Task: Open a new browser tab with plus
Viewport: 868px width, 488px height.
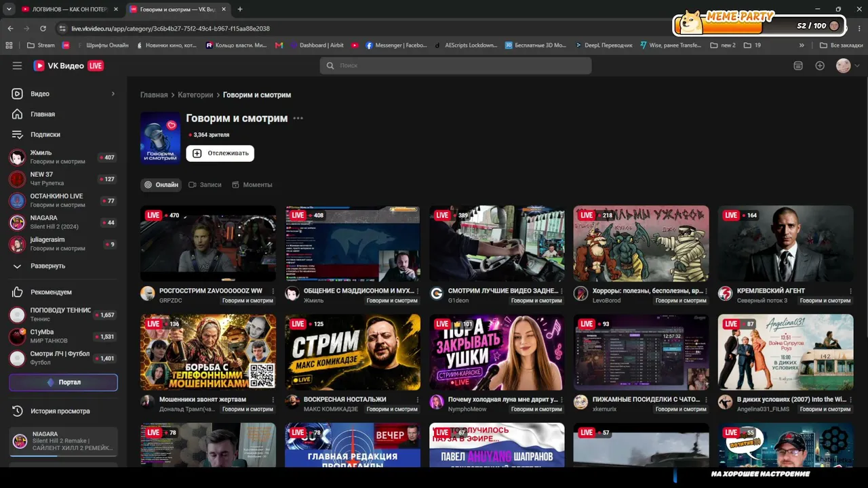Action: point(240,9)
